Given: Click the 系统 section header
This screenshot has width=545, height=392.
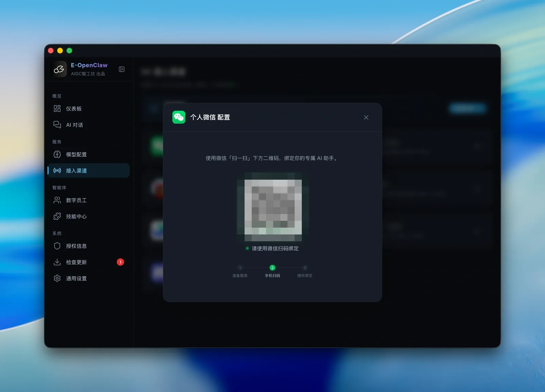Looking at the screenshot, I should pyautogui.click(x=57, y=233).
